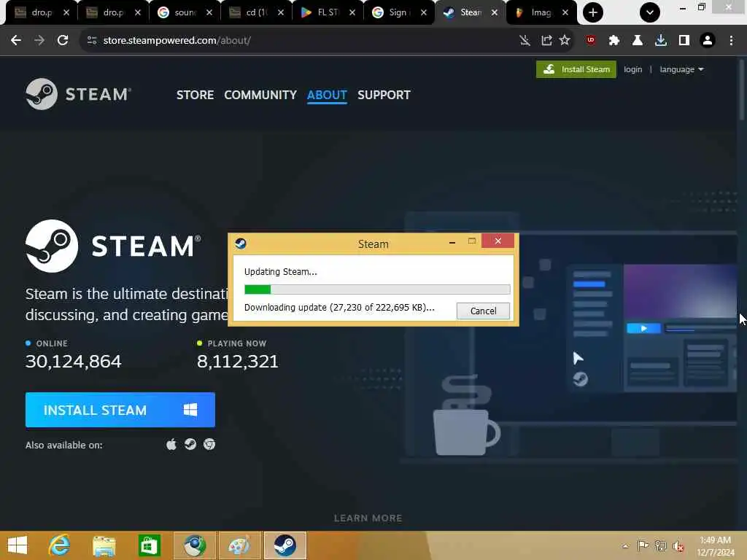Click the blue INSTALL STEAM button
This screenshot has height=560, width=747.
tap(120, 410)
